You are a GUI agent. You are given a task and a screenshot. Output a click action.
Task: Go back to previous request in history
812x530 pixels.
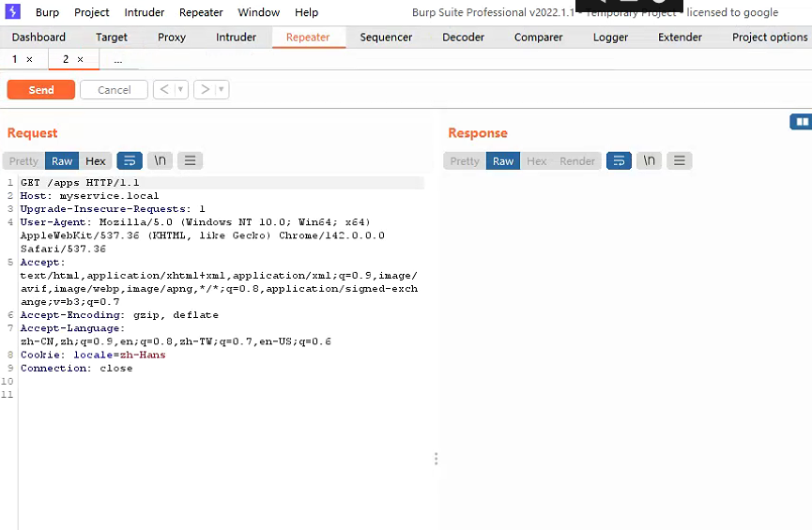click(164, 89)
